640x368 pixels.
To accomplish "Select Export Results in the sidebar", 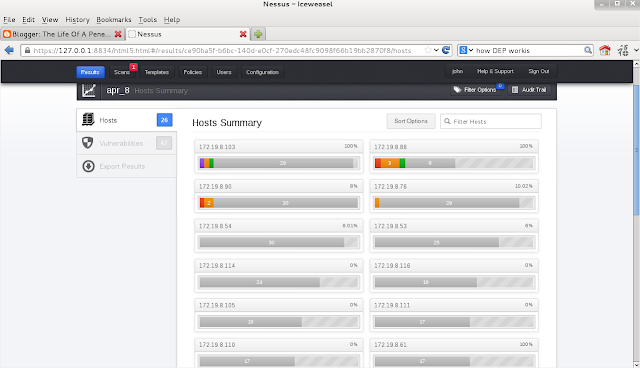I will click(x=127, y=166).
